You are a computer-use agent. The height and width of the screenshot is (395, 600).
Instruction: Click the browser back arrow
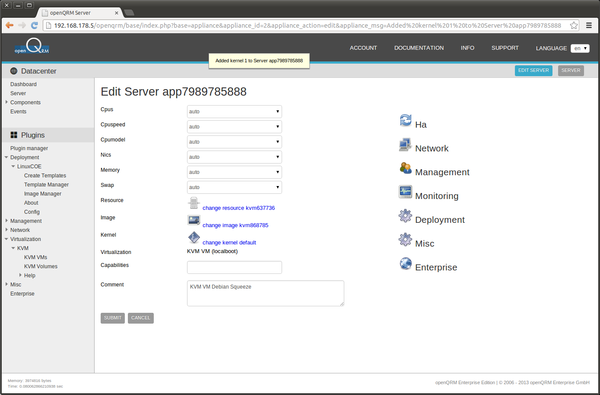tap(10, 25)
